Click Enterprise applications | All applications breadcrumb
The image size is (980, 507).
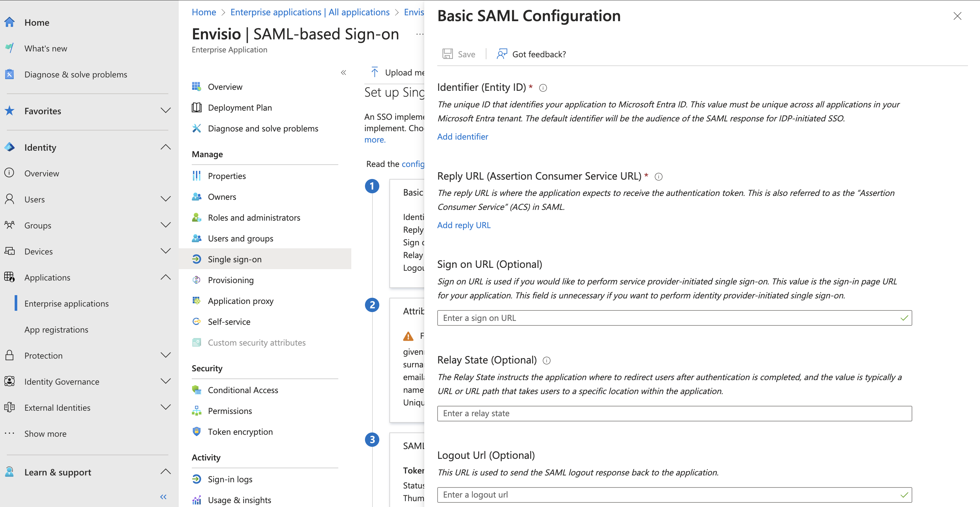click(310, 12)
